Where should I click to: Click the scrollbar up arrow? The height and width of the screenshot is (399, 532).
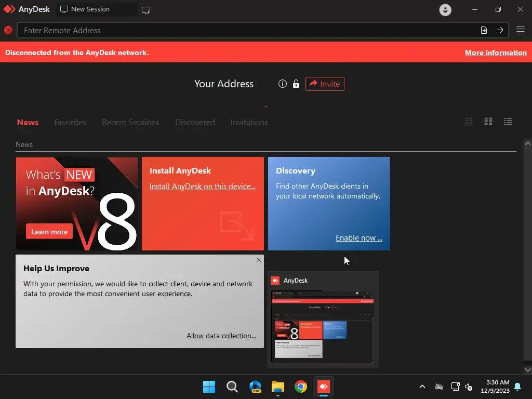point(528,143)
